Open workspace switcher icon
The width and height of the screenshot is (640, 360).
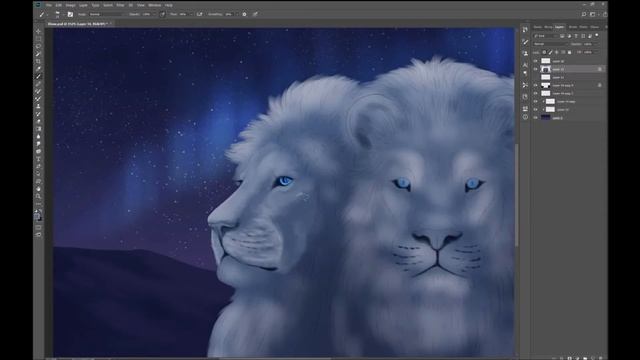point(593,14)
